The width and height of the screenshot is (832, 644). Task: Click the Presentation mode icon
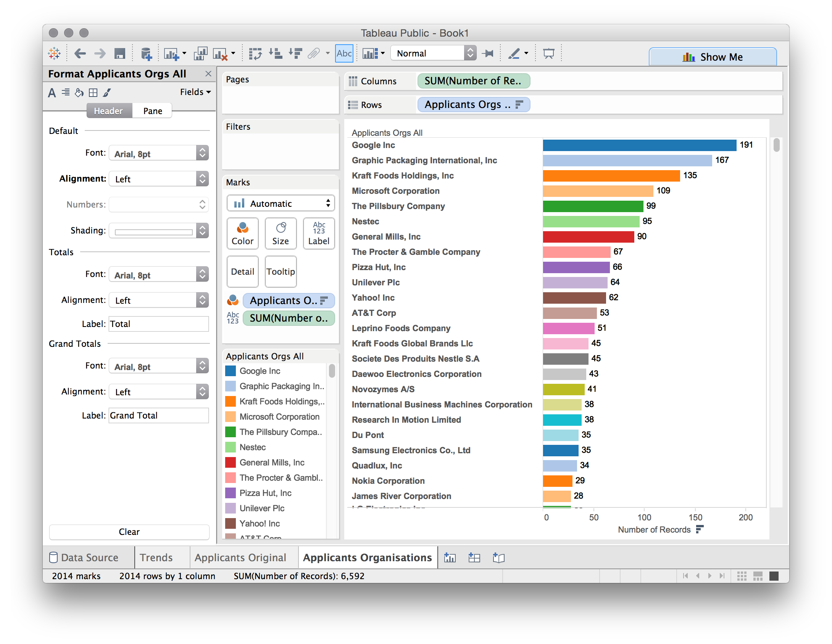click(549, 53)
